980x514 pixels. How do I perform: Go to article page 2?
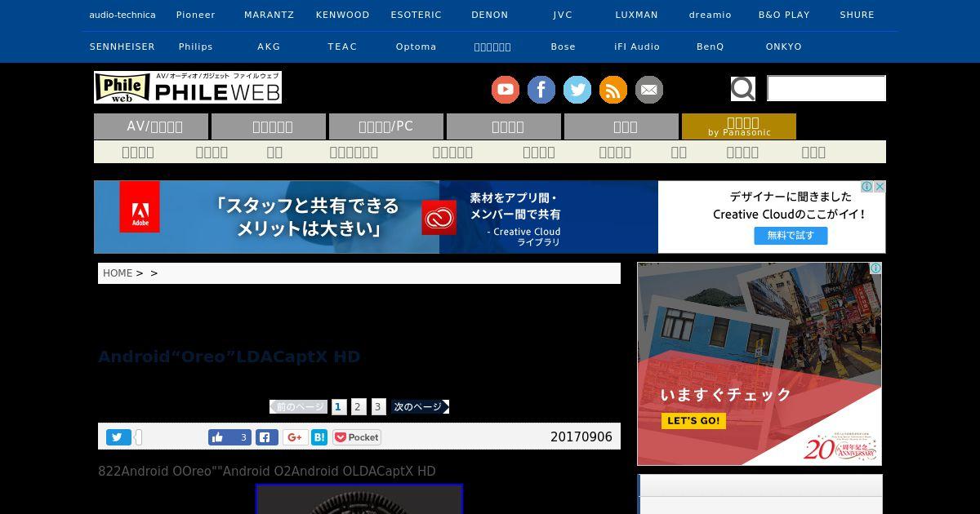pos(358,406)
